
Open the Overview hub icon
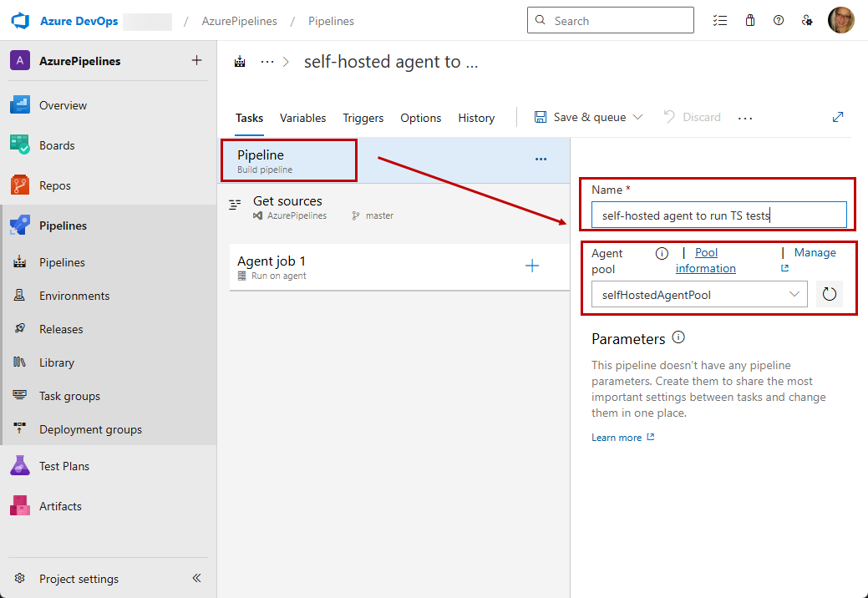point(20,105)
